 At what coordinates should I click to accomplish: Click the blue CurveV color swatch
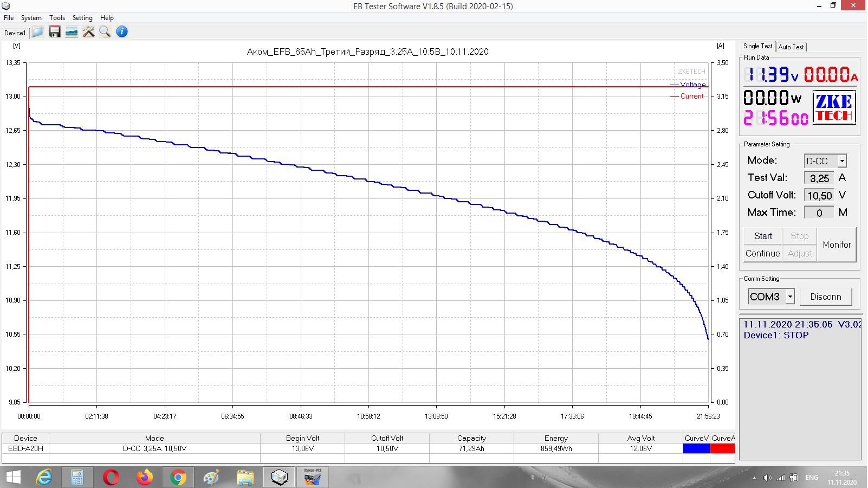696,448
